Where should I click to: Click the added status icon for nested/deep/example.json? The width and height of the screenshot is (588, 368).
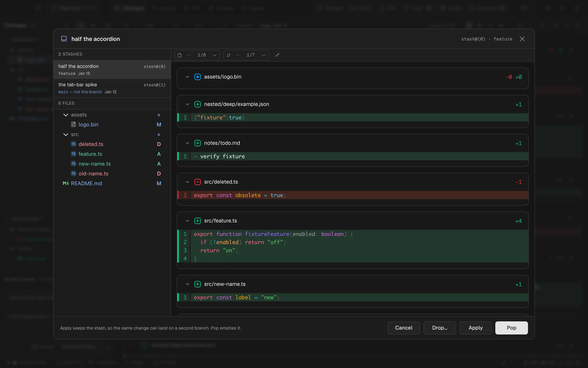point(198,104)
